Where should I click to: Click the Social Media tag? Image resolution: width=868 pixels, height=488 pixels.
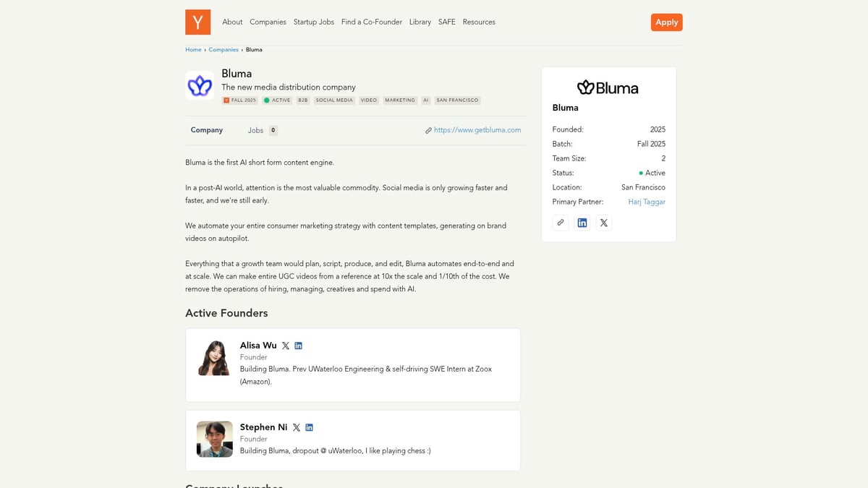[333, 100]
